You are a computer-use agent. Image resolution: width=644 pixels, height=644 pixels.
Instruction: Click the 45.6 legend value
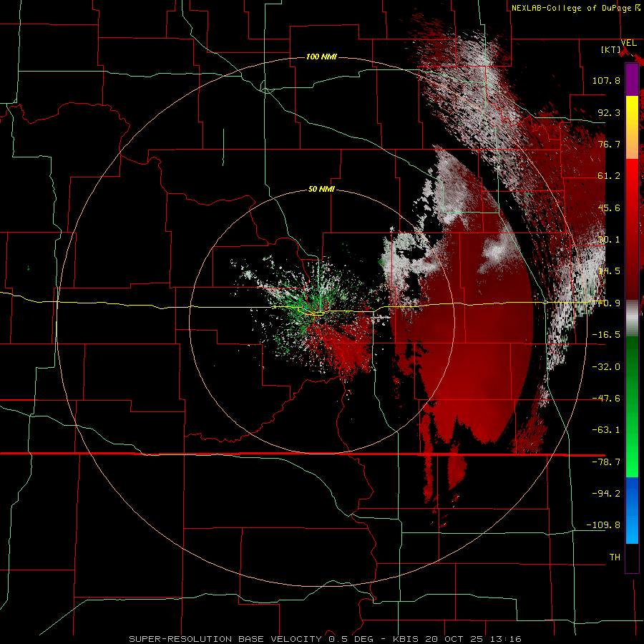point(609,208)
